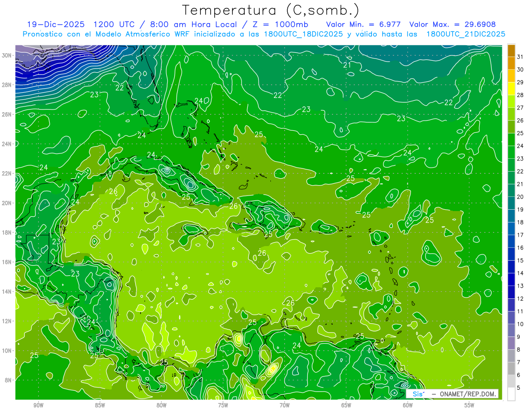The image size is (532, 411).
Task: Click the "Valor Min. = 6.977" text
Action: click(364, 24)
